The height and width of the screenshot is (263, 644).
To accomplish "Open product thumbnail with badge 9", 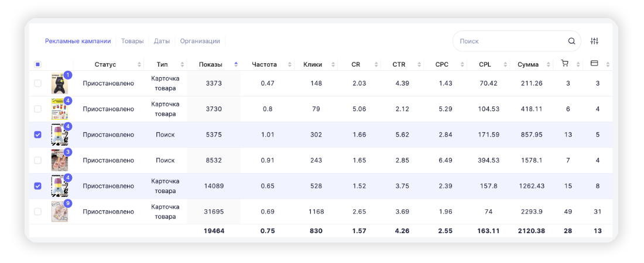I will click(x=59, y=212).
